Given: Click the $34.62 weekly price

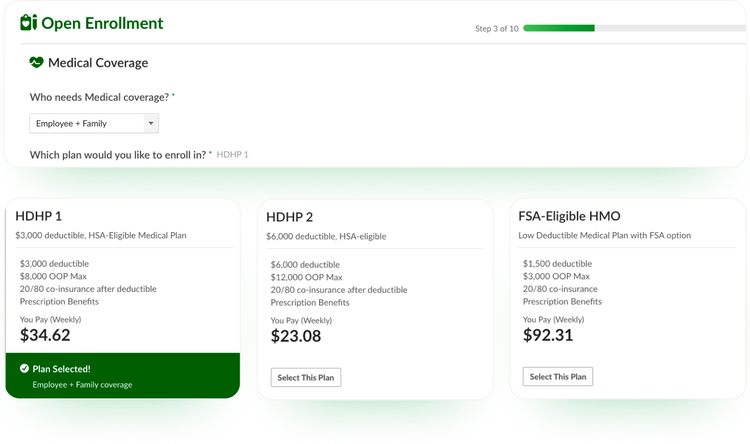Looking at the screenshot, I should tap(45, 335).
